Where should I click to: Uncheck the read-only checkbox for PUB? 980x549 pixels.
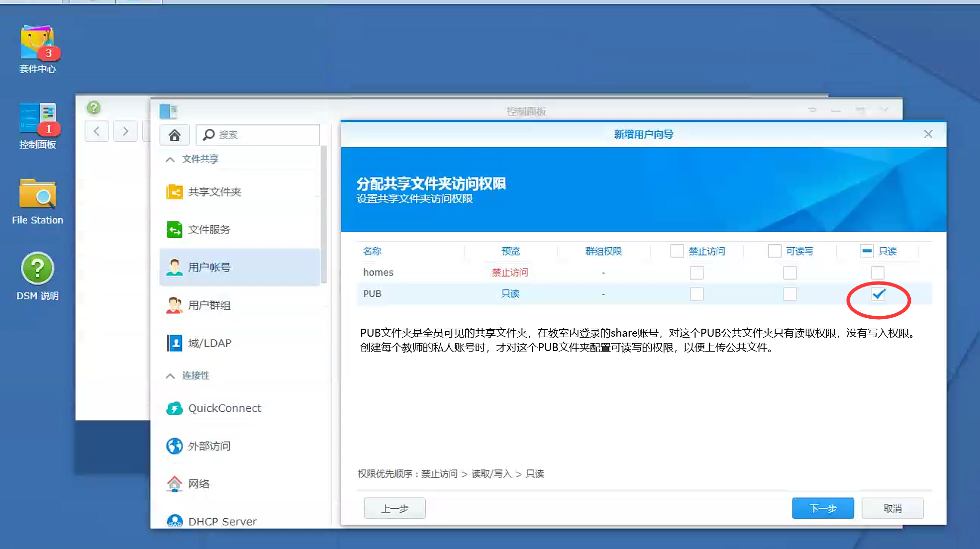coord(878,294)
